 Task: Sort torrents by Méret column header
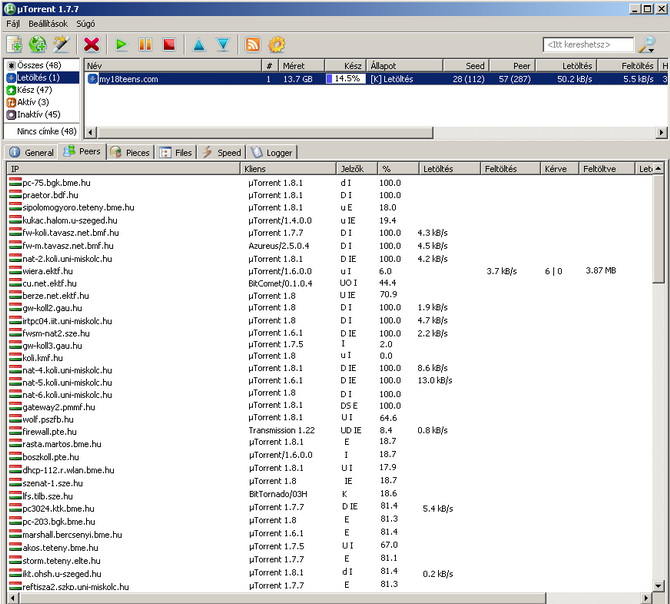301,66
